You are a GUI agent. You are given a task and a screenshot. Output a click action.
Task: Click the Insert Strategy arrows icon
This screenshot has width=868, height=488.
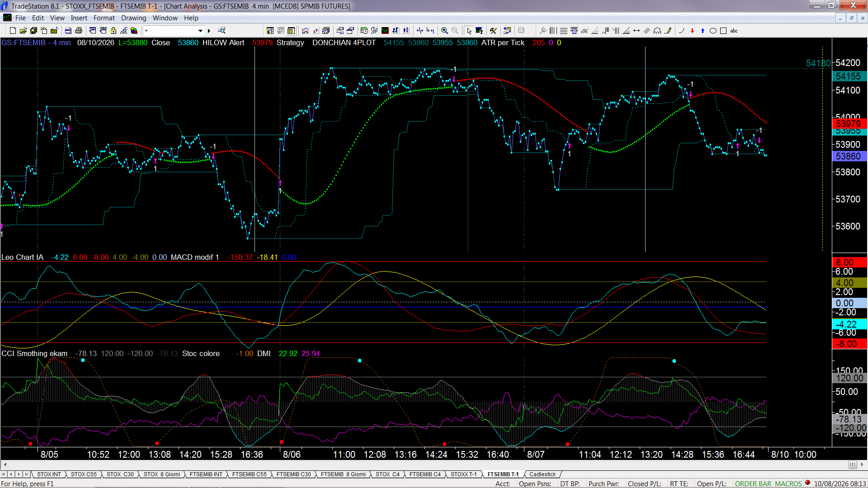point(316,31)
